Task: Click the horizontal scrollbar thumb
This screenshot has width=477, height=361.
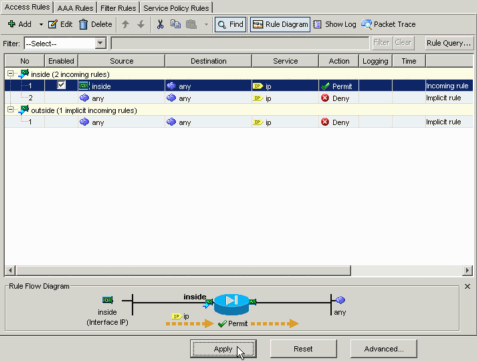Action: [183, 270]
